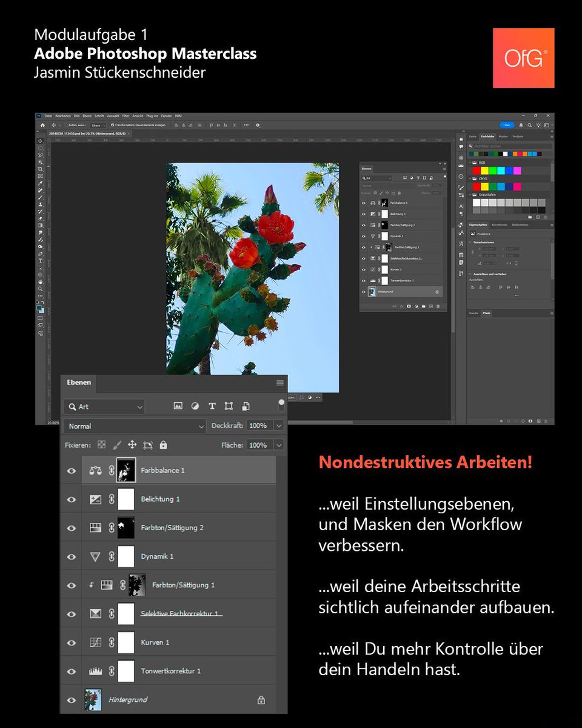Open Deckkraft slider arrow in enlarged panel
This screenshot has height=728, width=582.
point(279,426)
